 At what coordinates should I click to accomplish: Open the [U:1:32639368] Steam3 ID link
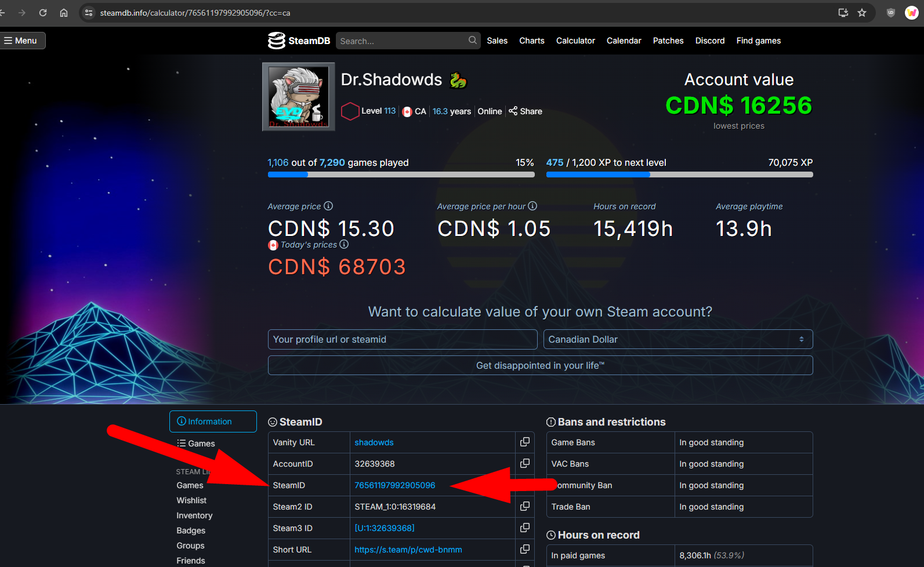pyautogui.click(x=385, y=528)
